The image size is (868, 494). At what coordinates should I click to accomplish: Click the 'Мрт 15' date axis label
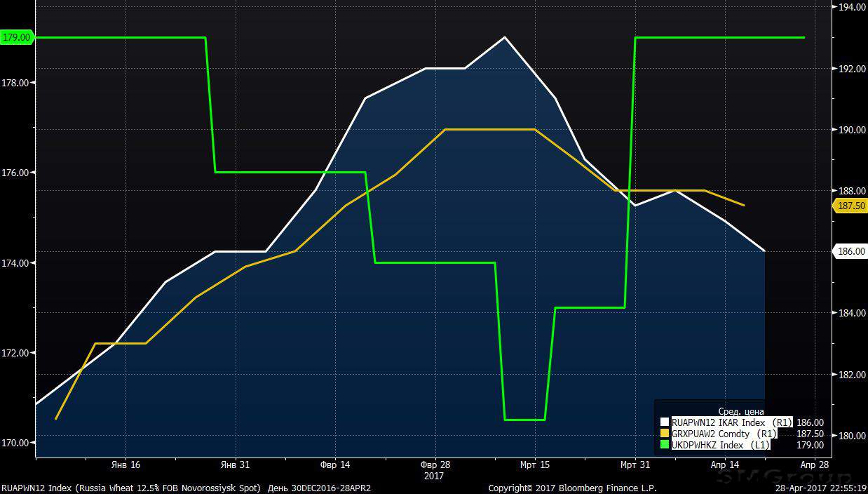pos(534,465)
